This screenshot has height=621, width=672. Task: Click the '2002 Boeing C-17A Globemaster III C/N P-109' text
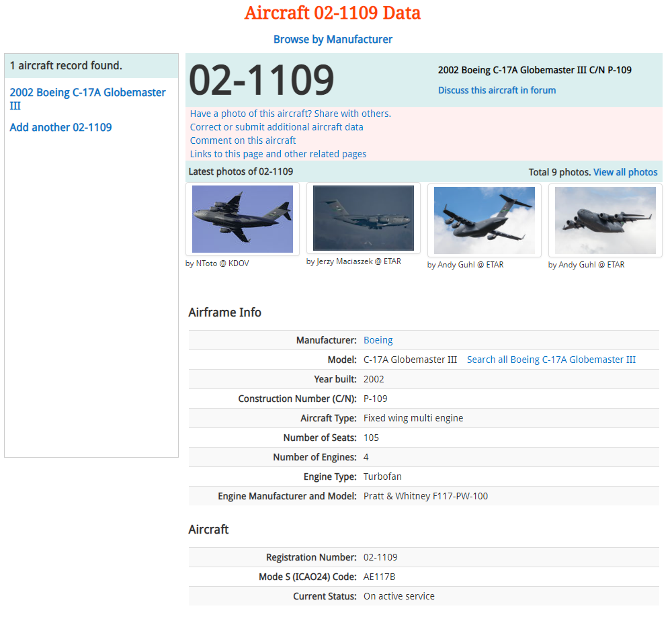point(535,70)
